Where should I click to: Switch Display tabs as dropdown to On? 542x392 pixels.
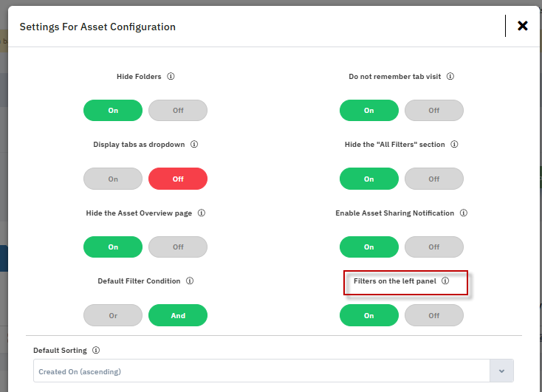[113, 179]
